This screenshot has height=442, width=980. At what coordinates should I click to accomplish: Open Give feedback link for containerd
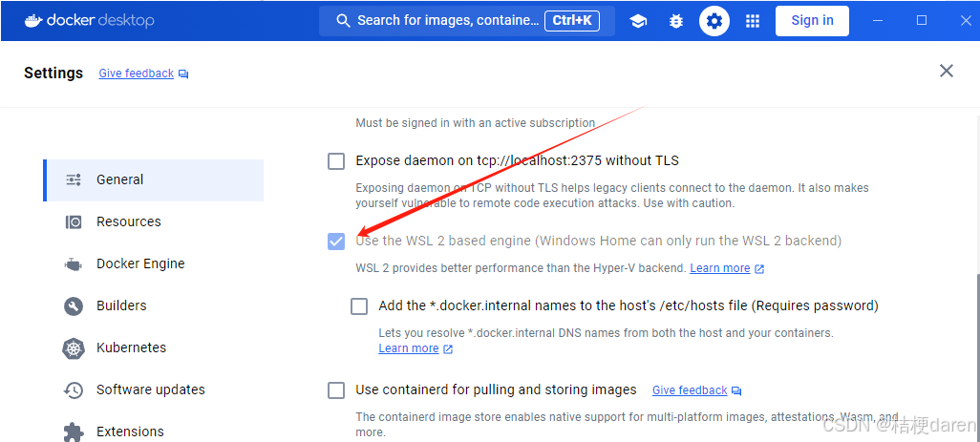click(x=690, y=390)
